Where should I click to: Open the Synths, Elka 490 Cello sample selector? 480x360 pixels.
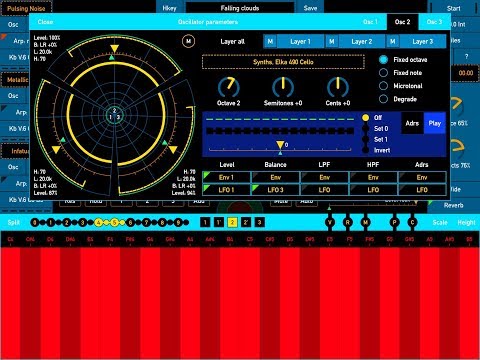tap(283, 62)
